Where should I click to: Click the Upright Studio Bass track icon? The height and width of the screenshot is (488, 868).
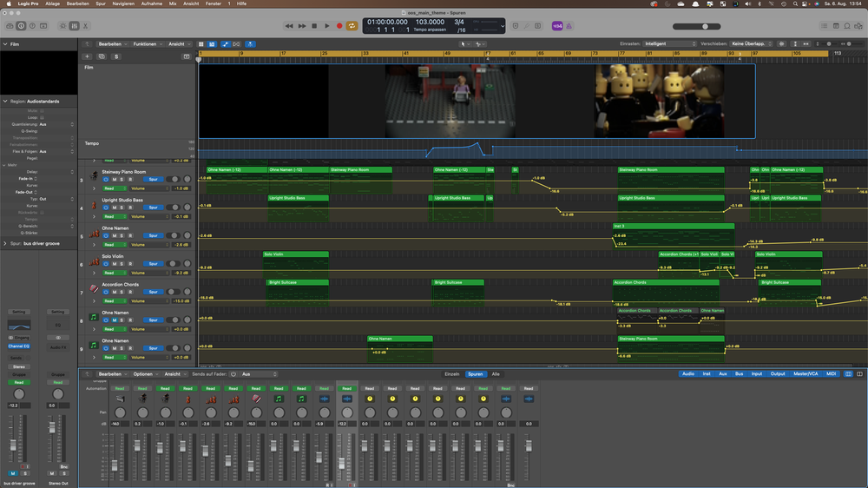click(x=94, y=204)
